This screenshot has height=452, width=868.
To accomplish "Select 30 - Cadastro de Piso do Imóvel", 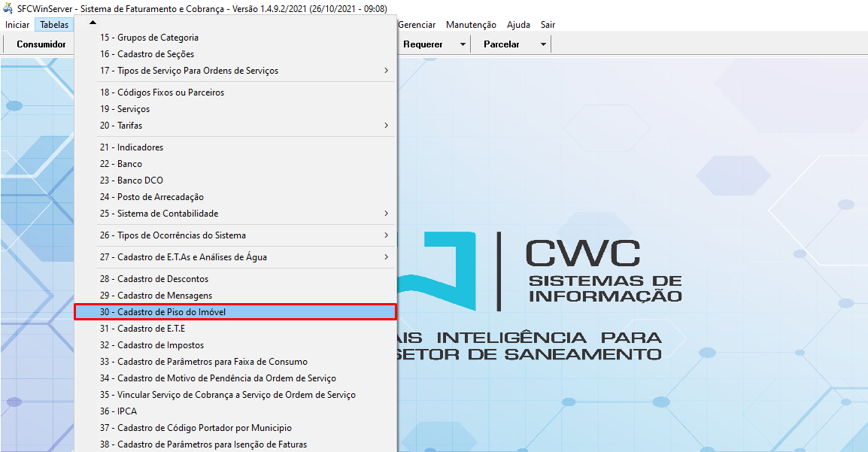I will [x=235, y=312].
